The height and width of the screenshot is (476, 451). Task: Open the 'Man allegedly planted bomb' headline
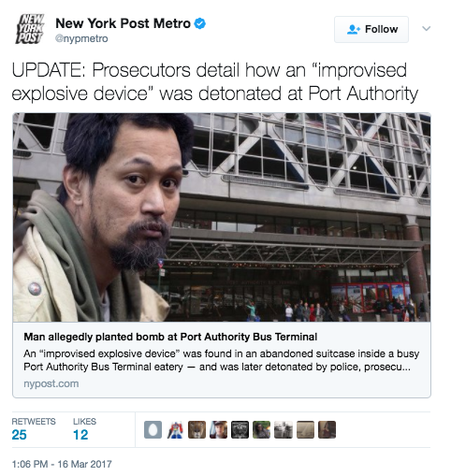tap(170, 337)
